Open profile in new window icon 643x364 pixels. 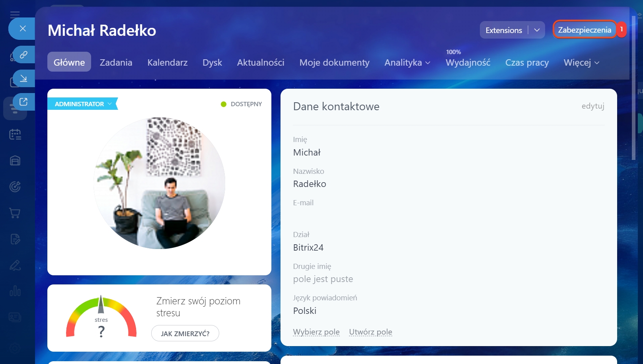23,102
